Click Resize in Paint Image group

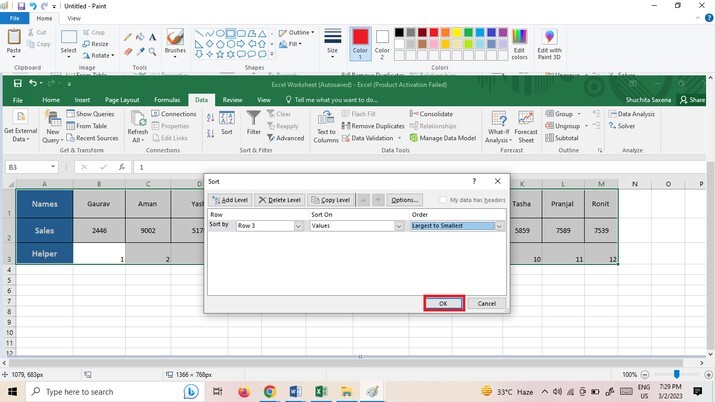click(95, 44)
